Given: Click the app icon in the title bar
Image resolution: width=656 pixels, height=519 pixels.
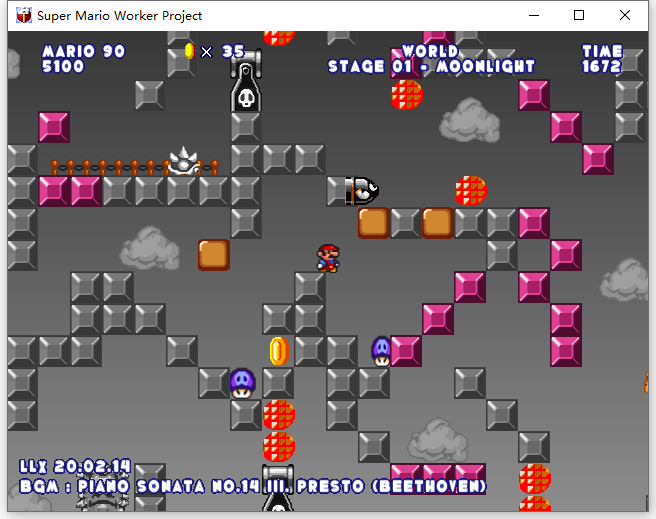Looking at the screenshot, I should pos(24,15).
